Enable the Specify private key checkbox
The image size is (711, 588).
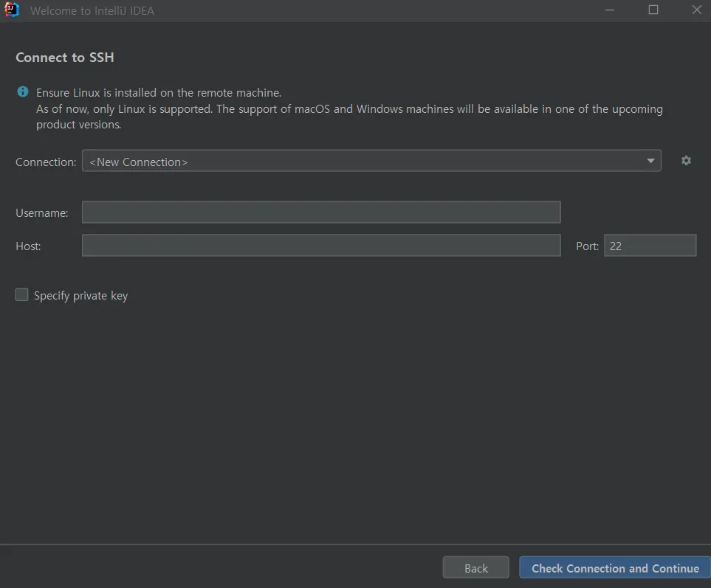(22, 295)
